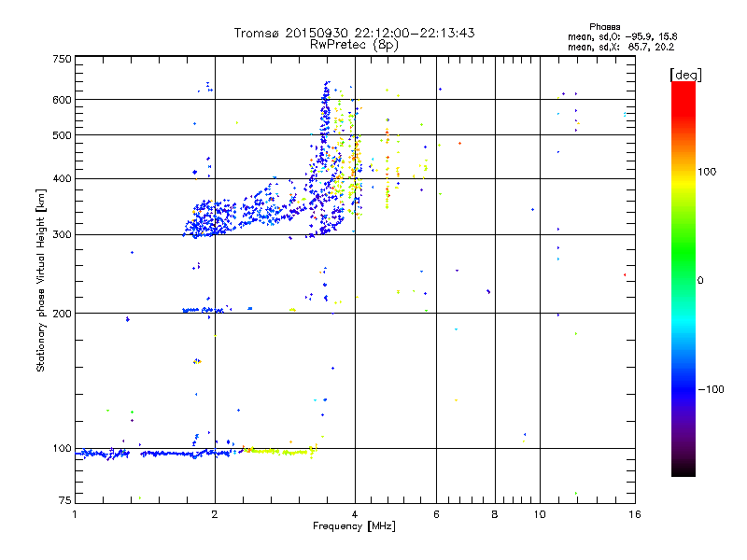
Task: Click the yellow-green segment of the 100 km trace
Action: [x=281, y=452]
